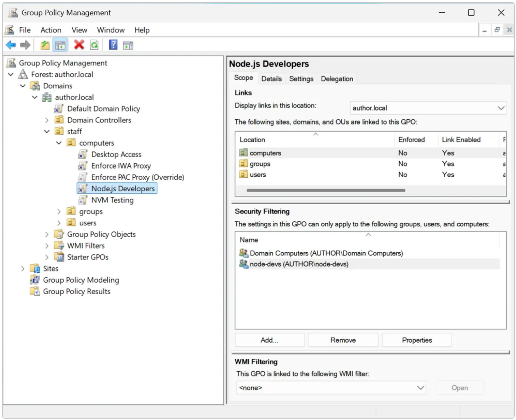This screenshot has width=516, height=420.
Task: Open the Help menu
Action: [x=142, y=30]
